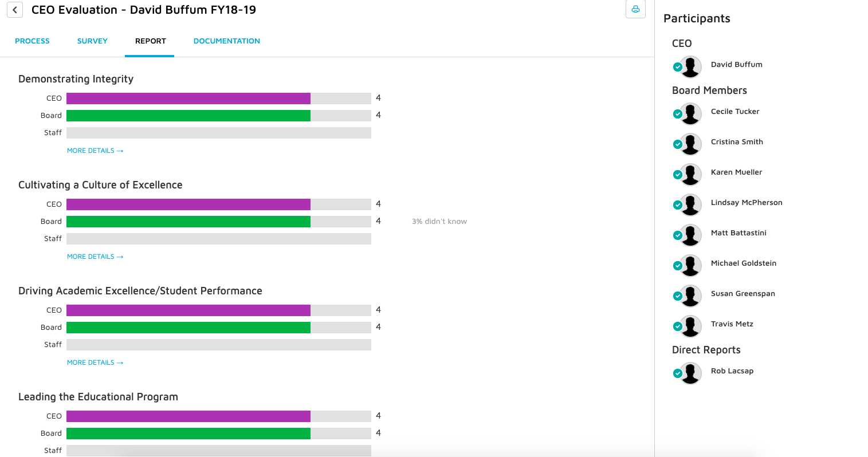868x457 pixels.
Task: Click the checkmark beside Lindsay McPherson
Action: pos(678,205)
